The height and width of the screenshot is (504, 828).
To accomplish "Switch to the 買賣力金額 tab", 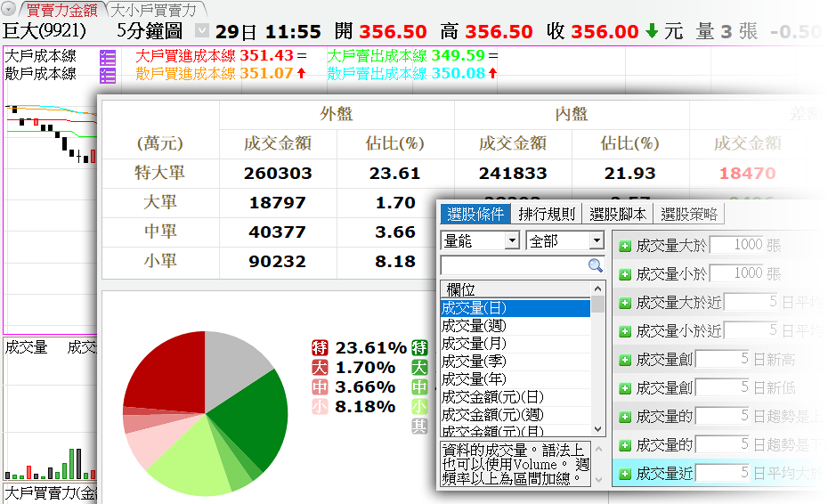I will tap(61, 10).
